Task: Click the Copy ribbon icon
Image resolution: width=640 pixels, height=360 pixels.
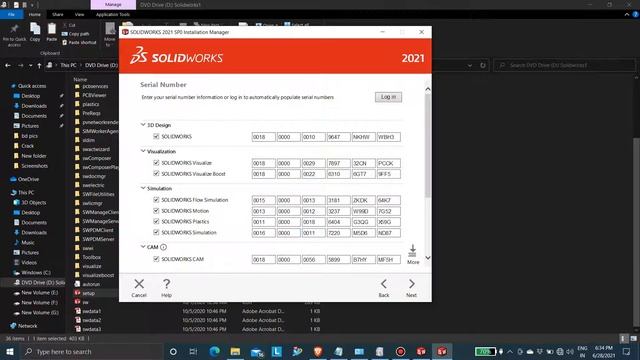Action: point(35,29)
